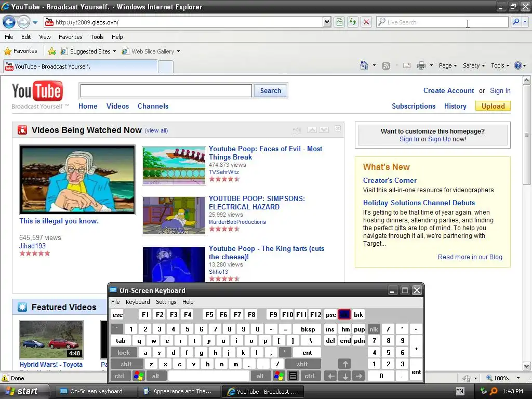Click the RSS feeds icon in command bar

pyautogui.click(x=386, y=66)
